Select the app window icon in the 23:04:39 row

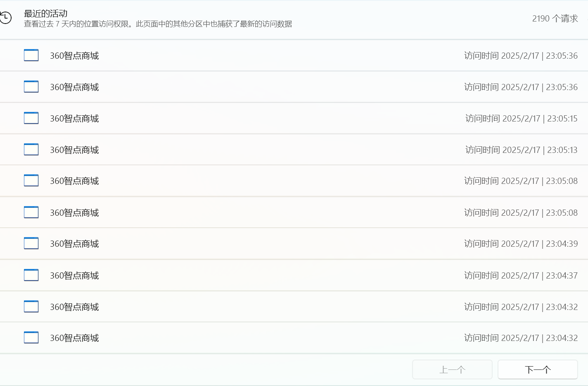pyautogui.click(x=31, y=243)
